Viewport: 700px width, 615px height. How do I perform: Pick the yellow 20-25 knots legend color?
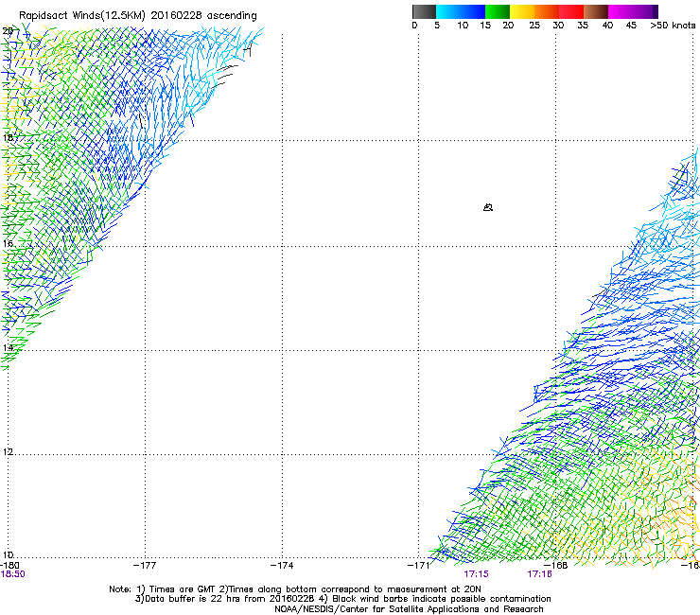(x=522, y=11)
